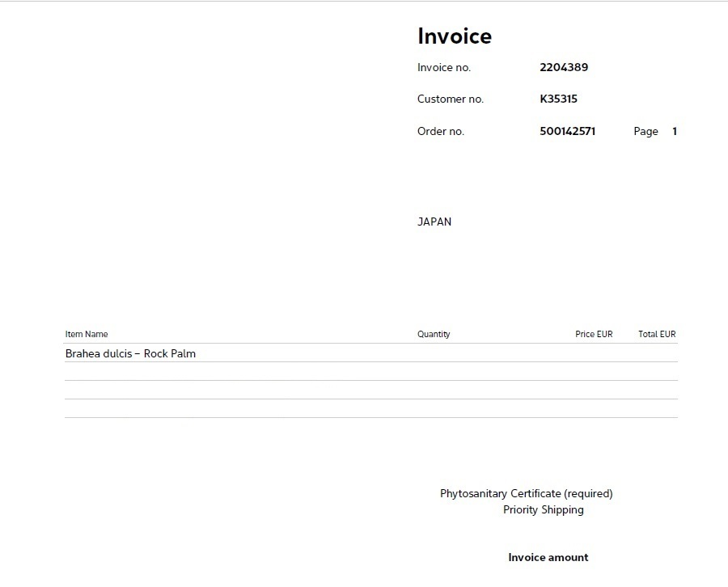Click page number 1

tap(675, 131)
